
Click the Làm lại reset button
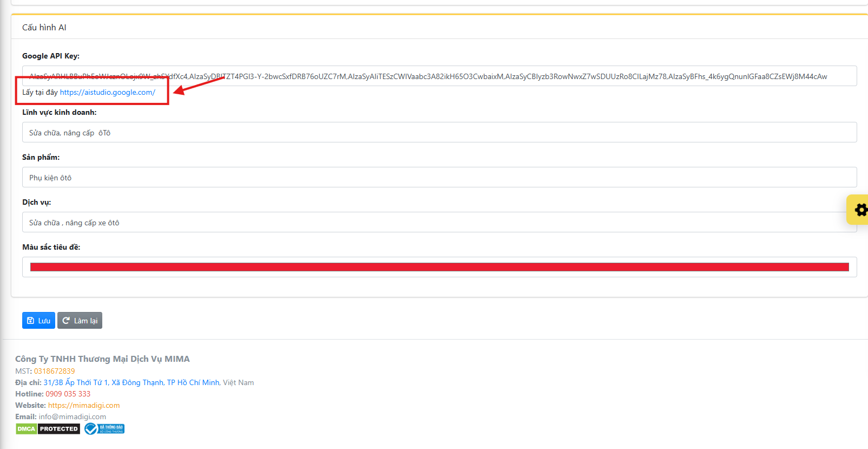tap(80, 321)
